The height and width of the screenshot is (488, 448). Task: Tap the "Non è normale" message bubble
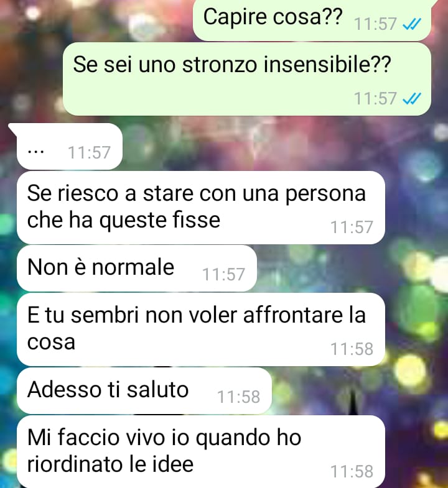tap(137, 269)
